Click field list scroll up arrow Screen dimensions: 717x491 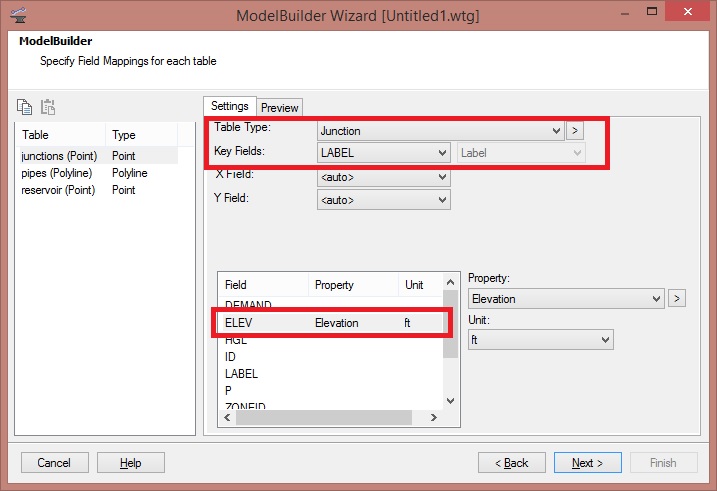(450, 282)
